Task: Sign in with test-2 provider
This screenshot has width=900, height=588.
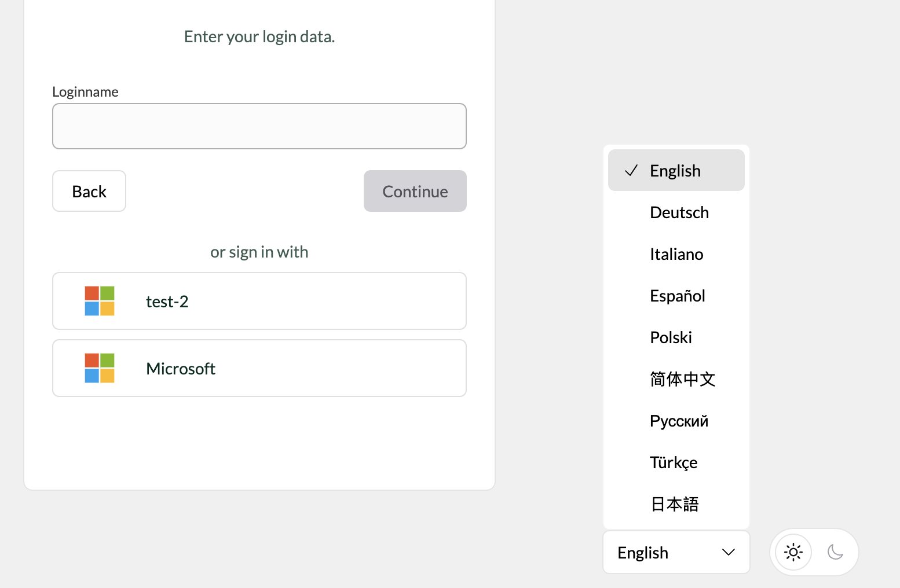Action: [259, 301]
